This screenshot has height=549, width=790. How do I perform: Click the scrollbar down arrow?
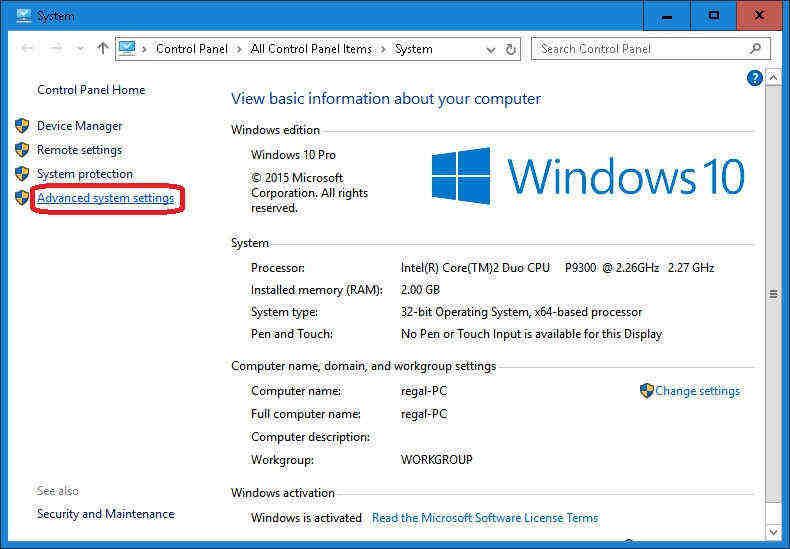773,531
